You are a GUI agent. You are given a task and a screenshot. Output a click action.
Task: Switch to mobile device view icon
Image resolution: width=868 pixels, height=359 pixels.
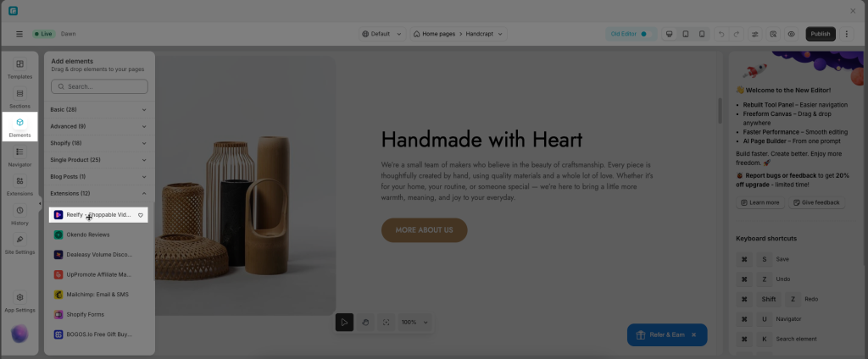[x=702, y=34]
